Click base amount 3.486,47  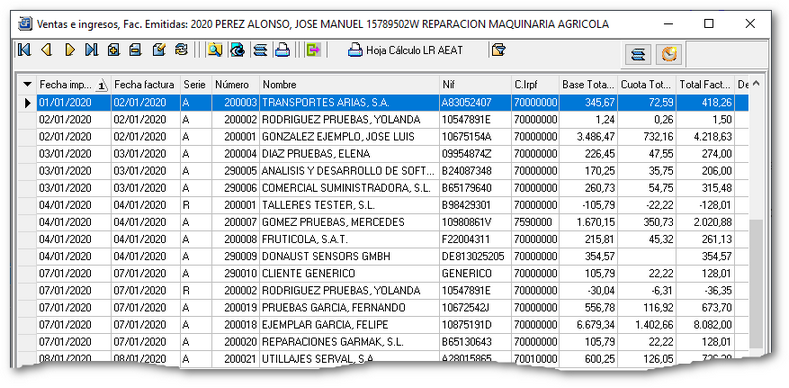(x=588, y=137)
